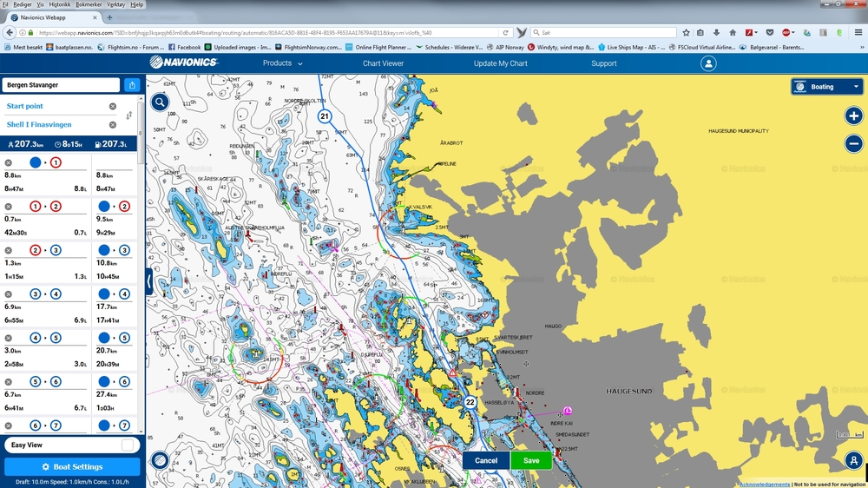Expand the Products menu
Screen dimensions: 868x488
click(282, 63)
